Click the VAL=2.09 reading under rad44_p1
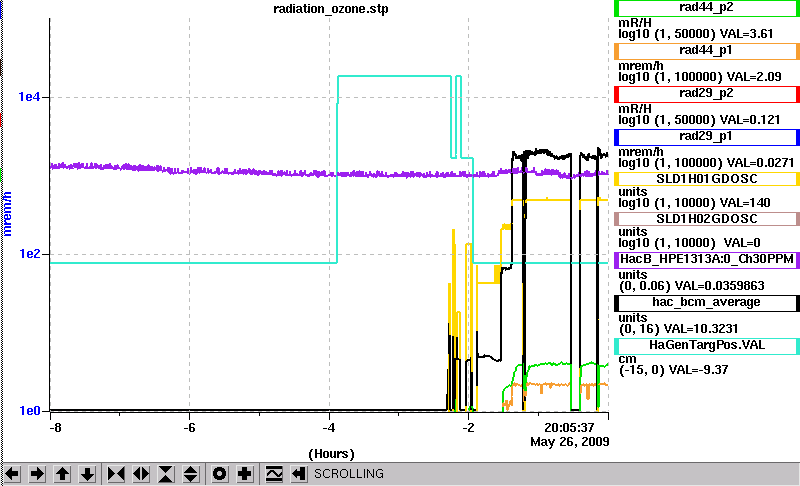This screenshot has width=800, height=486. point(754,77)
